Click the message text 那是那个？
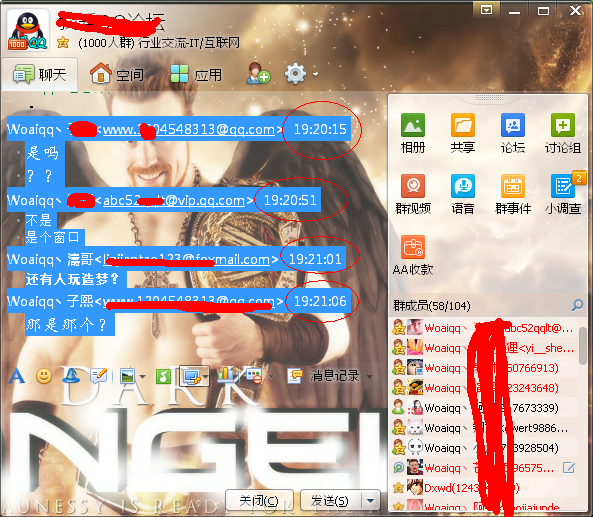This screenshot has width=593, height=517. point(66,325)
